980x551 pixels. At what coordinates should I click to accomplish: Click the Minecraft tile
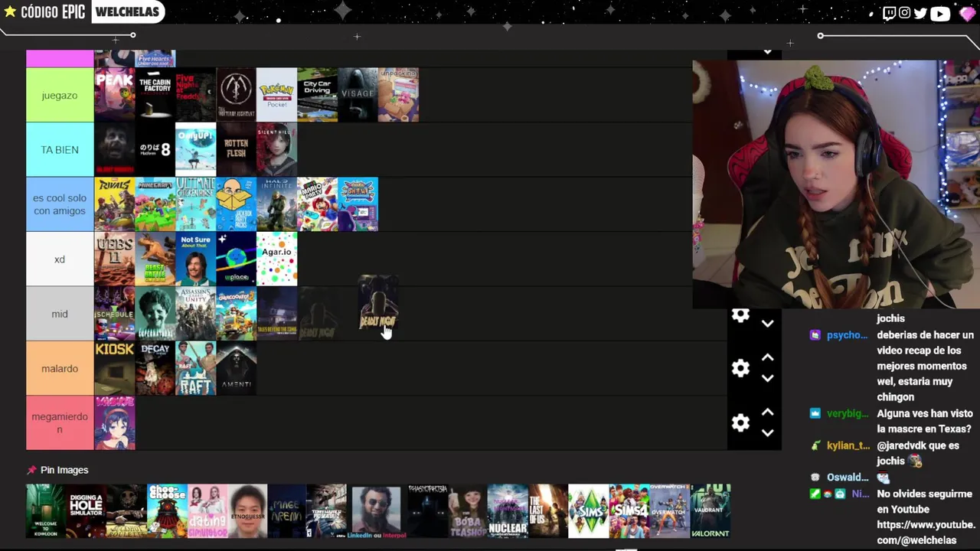point(155,204)
